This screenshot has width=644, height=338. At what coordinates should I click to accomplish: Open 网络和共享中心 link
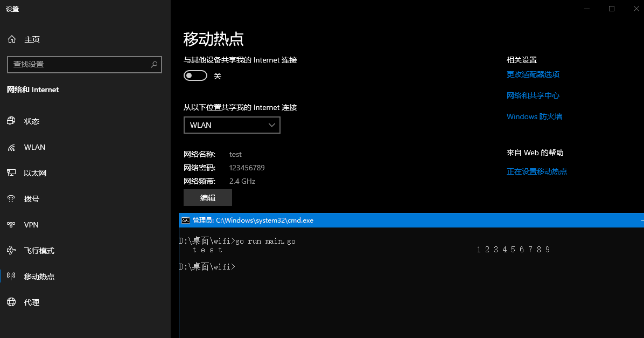(x=533, y=95)
